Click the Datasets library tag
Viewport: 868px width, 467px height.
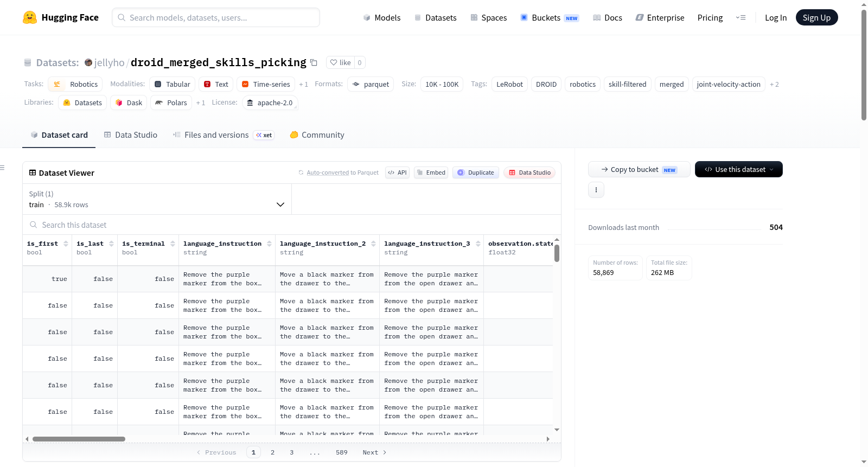[82, 103]
